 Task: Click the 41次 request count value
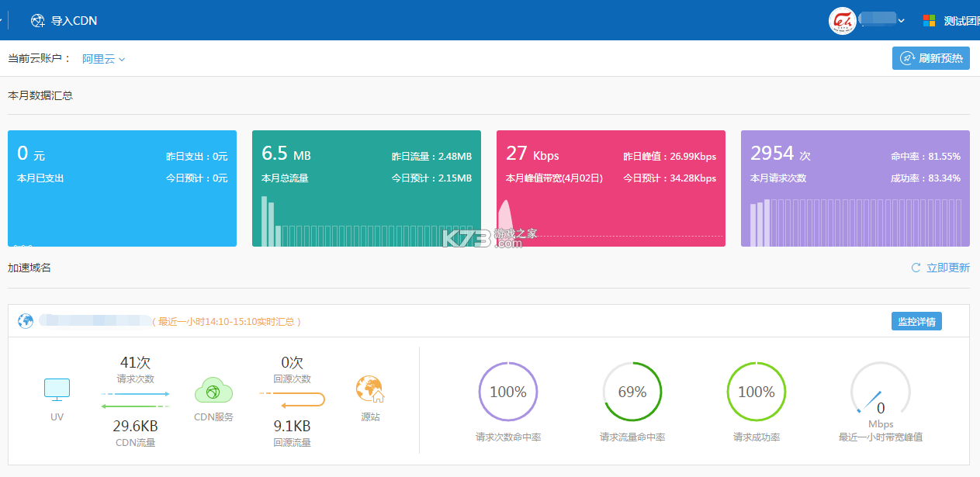(x=135, y=362)
